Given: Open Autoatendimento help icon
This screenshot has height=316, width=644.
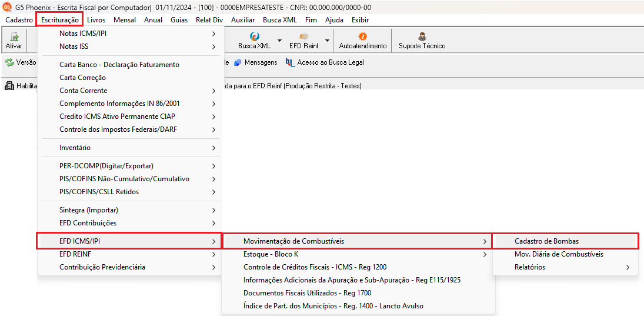Looking at the screenshot, I should coord(363,36).
